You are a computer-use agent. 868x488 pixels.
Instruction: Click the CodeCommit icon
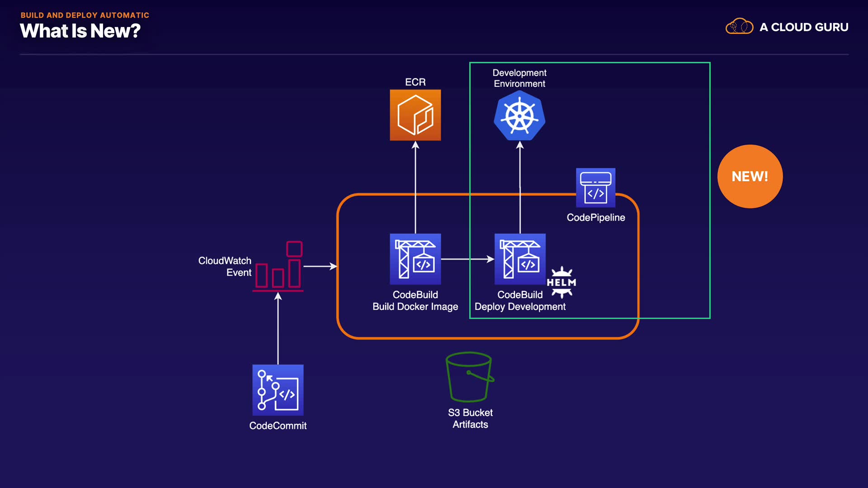(278, 390)
